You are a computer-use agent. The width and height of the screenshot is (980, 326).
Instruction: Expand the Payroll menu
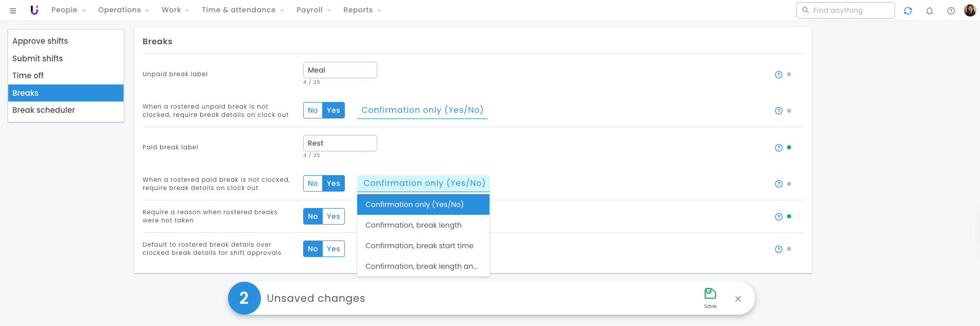(x=313, y=10)
